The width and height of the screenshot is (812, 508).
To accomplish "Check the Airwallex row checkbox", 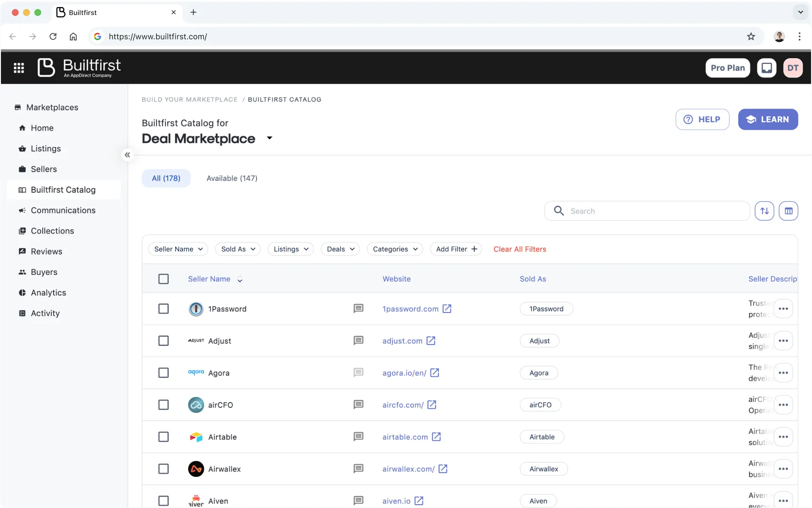I will point(164,469).
